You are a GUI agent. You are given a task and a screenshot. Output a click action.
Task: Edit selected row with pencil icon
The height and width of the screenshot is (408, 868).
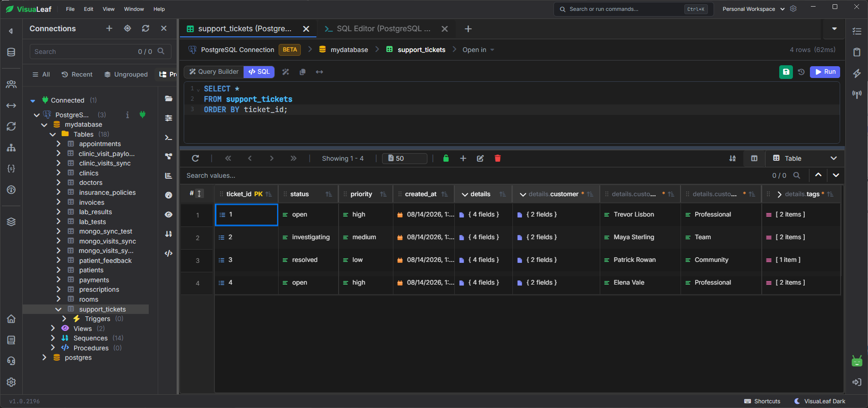480,158
